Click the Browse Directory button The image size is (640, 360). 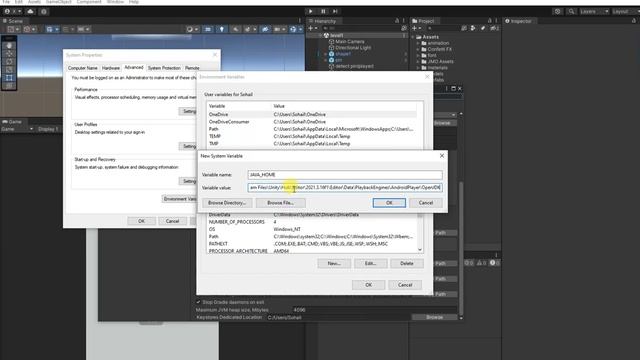pyautogui.click(x=227, y=203)
